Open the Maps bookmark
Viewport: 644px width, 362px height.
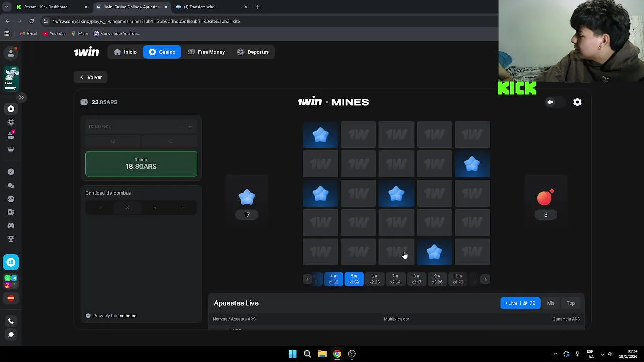pyautogui.click(x=80, y=34)
